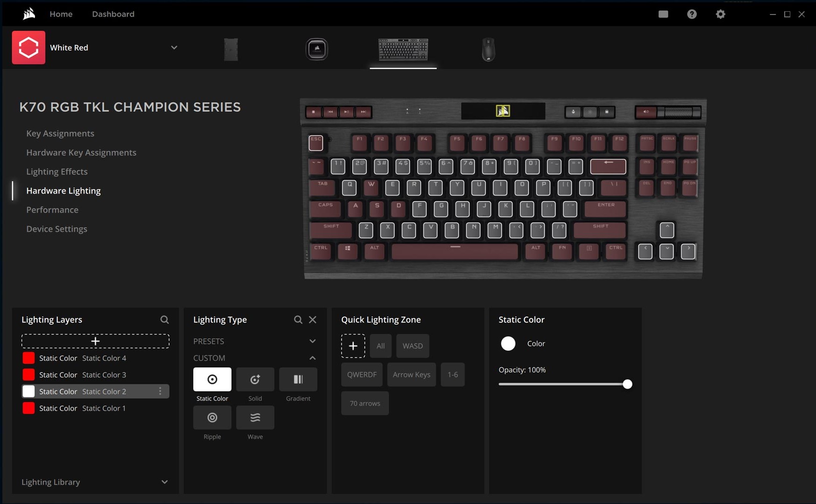
Task: Pick the Solid lighting type
Action: (255, 379)
